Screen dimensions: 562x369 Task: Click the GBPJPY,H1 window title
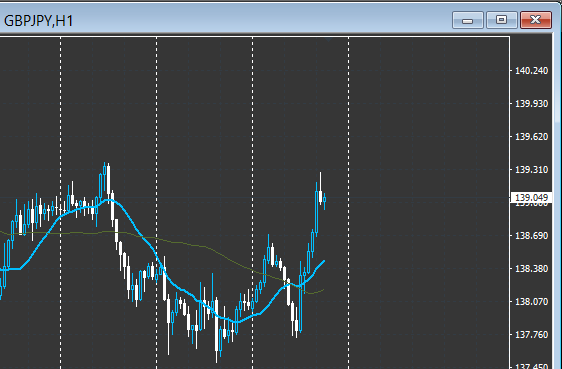click(38, 21)
